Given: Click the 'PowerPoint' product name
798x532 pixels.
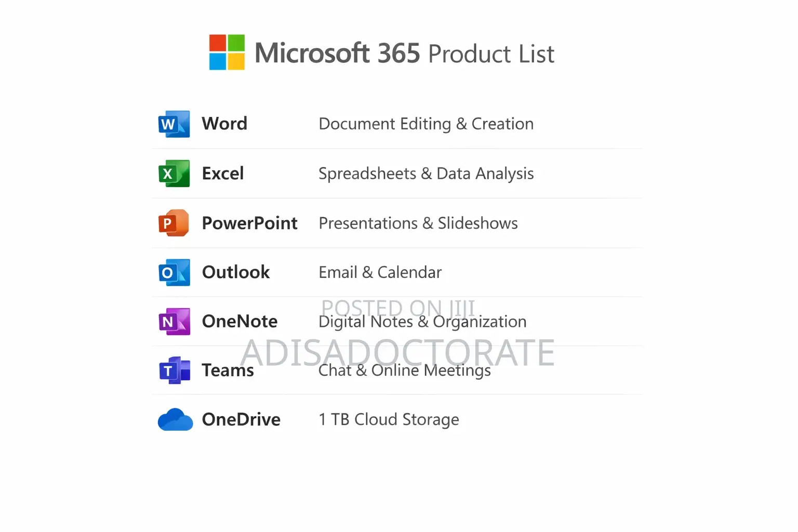Looking at the screenshot, I should [249, 223].
